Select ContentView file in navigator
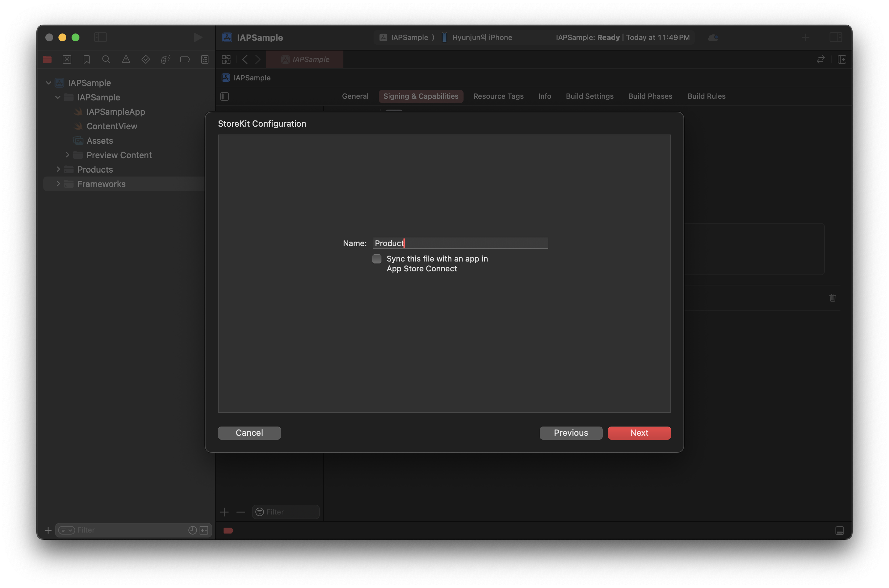This screenshot has width=889, height=588. pyautogui.click(x=112, y=126)
